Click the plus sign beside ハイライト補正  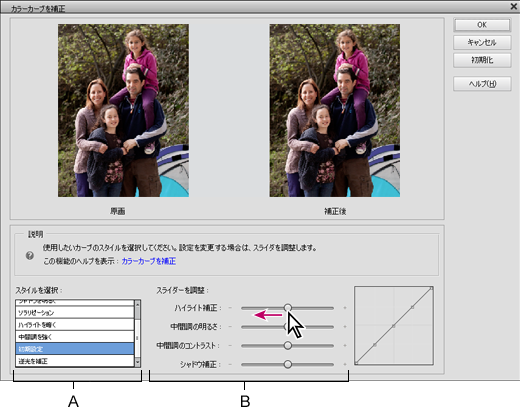coord(345,308)
